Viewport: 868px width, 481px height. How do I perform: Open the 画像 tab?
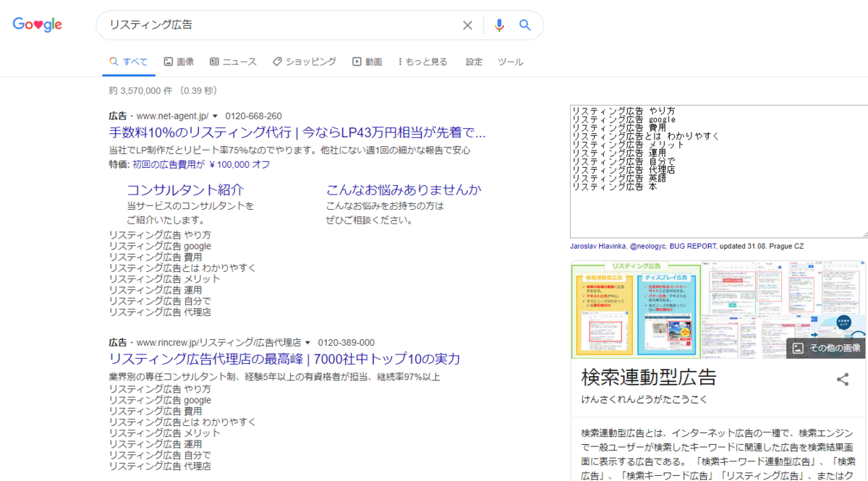tap(179, 61)
